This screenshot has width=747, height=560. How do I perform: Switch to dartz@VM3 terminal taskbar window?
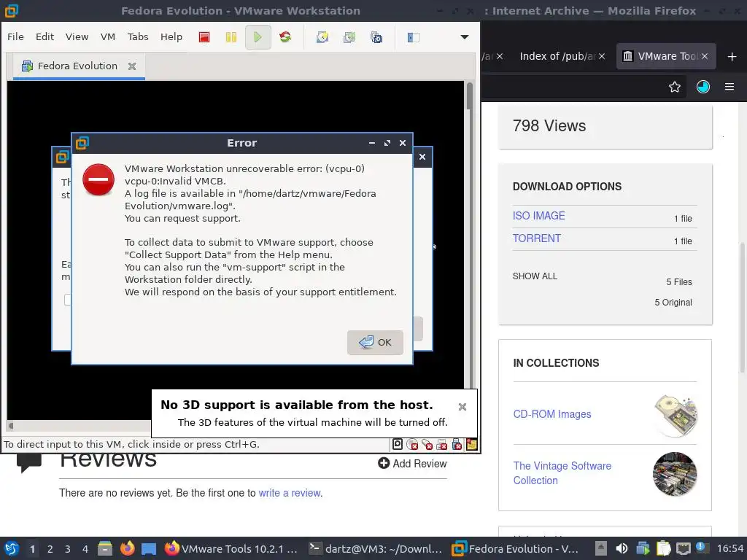pyautogui.click(x=376, y=548)
